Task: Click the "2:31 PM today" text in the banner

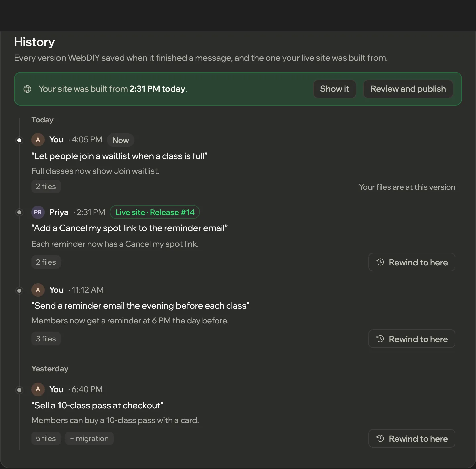Action: pyautogui.click(x=157, y=89)
